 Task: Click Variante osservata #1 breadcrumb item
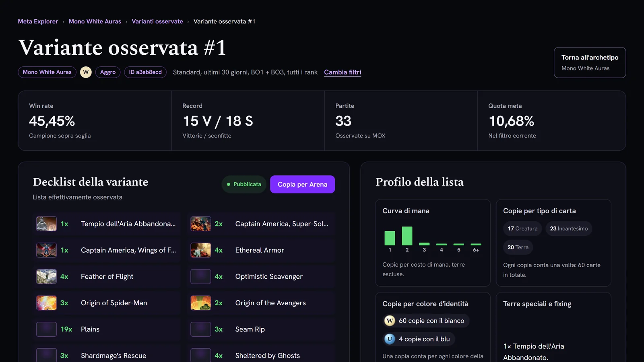(x=224, y=21)
